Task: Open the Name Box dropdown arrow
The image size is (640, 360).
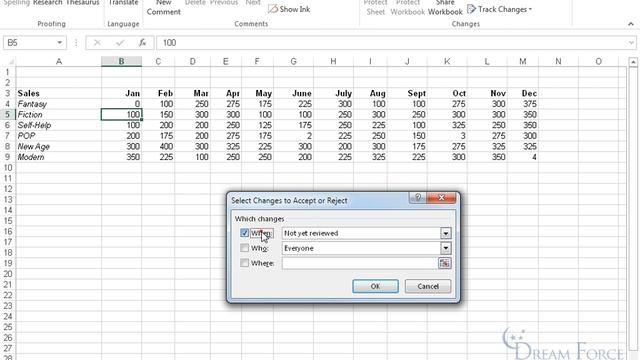Action: (x=60, y=42)
